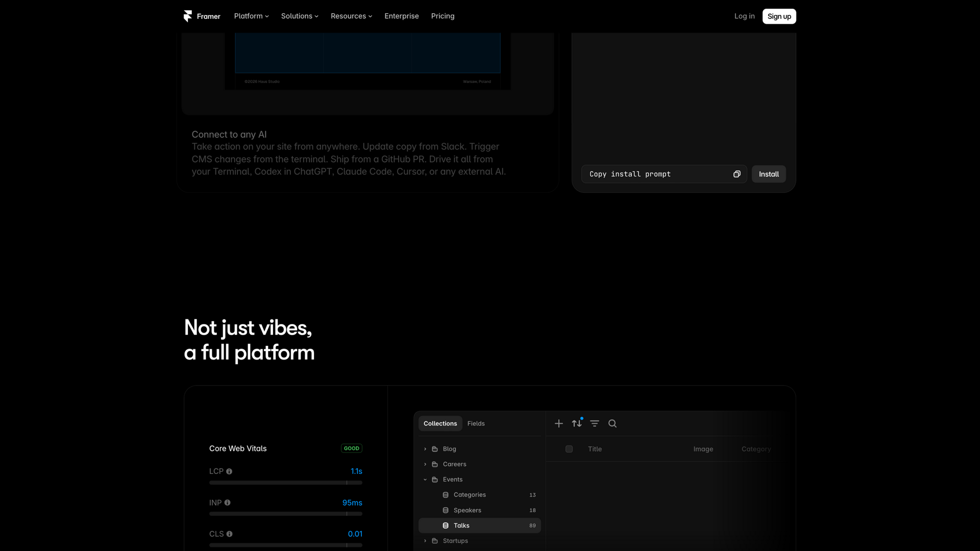Expand the Resources menu
Screen dimensions: 980x551
pyautogui.click(x=351, y=16)
